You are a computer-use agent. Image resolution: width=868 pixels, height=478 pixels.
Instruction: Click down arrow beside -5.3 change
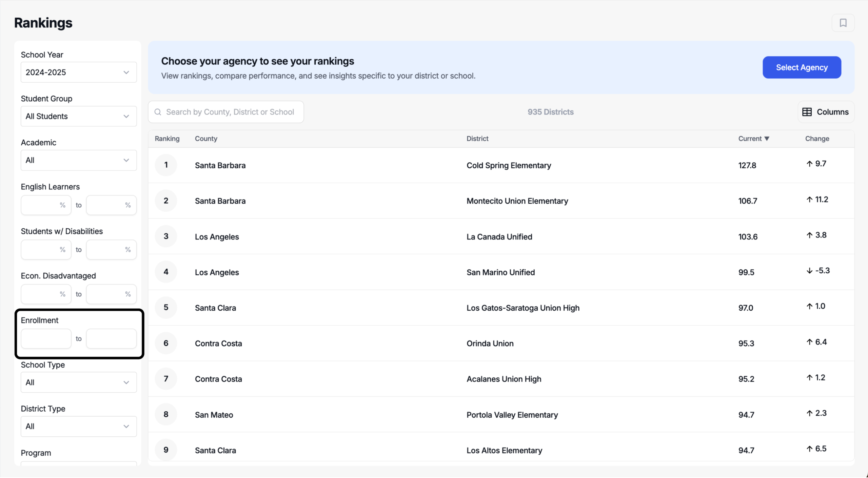click(809, 271)
